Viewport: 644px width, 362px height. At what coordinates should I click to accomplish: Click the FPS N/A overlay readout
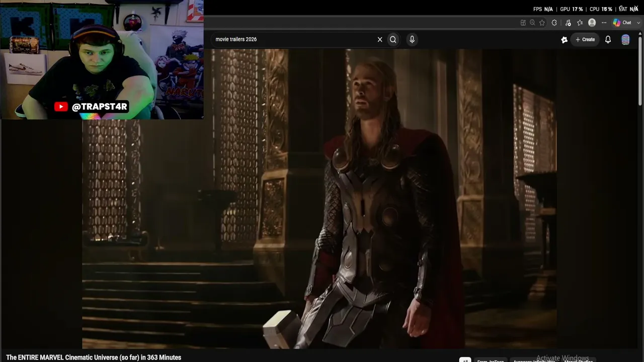click(x=543, y=9)
